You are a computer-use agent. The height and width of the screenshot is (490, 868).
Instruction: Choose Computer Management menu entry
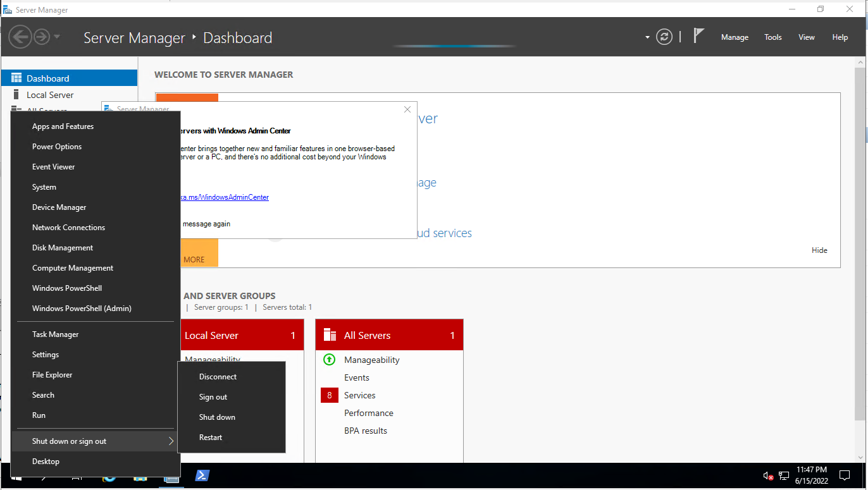coord(96,268)
